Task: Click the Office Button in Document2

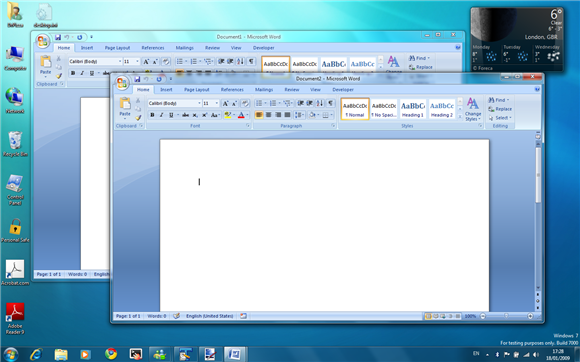Action: 122,82
